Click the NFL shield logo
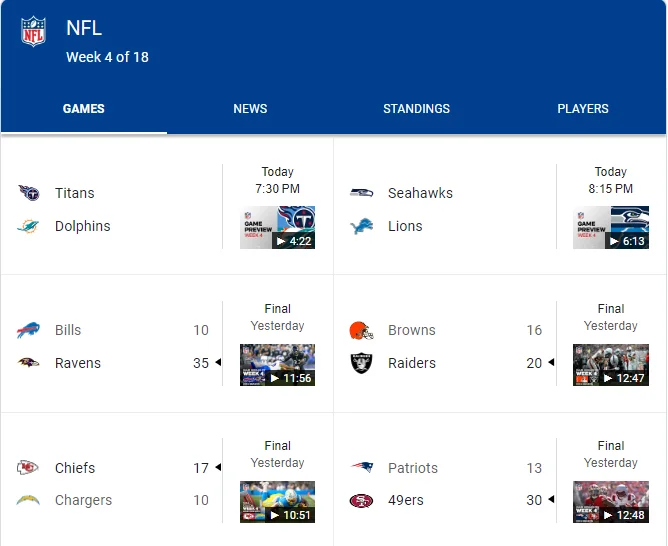The image size is (668, 546). 33,31
